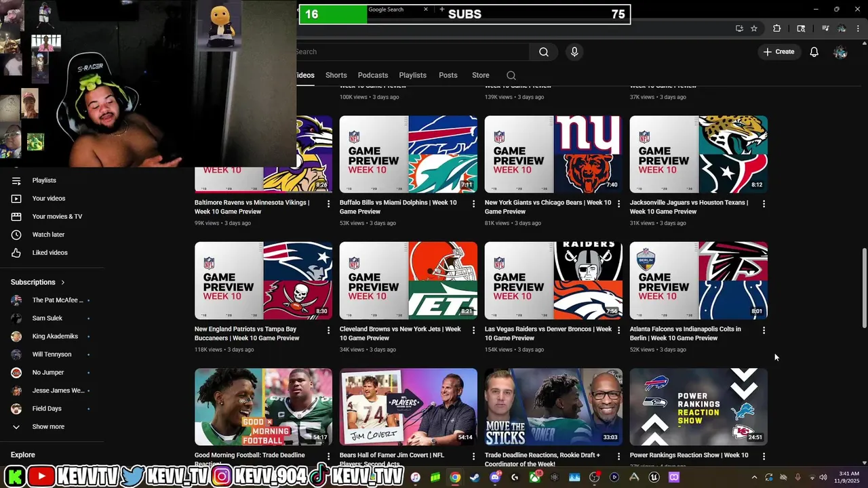Screen dimensions: 868x488
Task: Open new browser tab plus button
Action: [442, 9]
